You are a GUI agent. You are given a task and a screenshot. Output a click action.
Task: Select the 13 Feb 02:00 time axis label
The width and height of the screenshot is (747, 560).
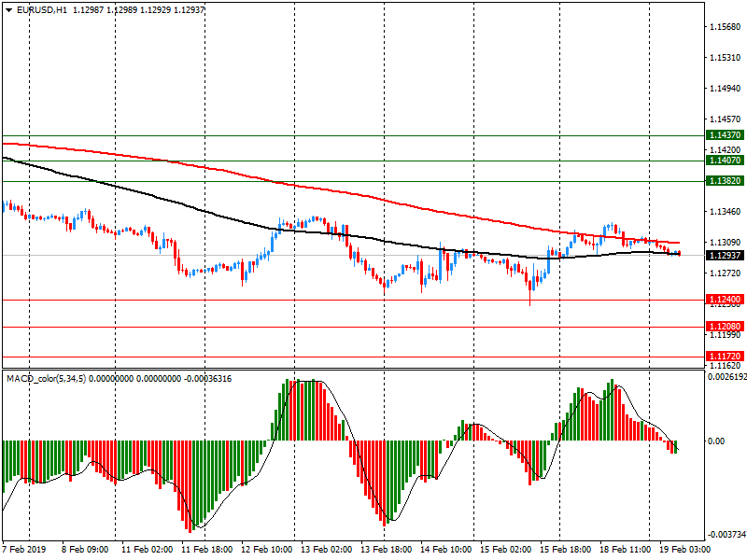coord(328,550)
